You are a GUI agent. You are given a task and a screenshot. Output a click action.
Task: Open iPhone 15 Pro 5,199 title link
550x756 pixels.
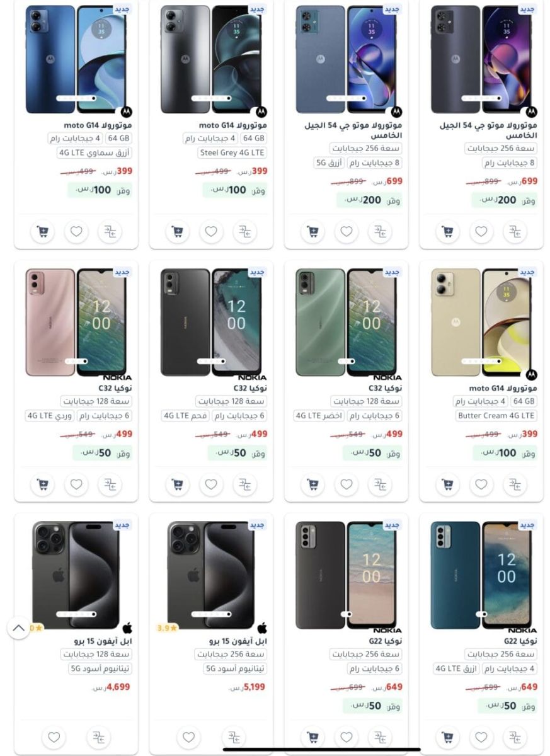(x=238, y=641)
